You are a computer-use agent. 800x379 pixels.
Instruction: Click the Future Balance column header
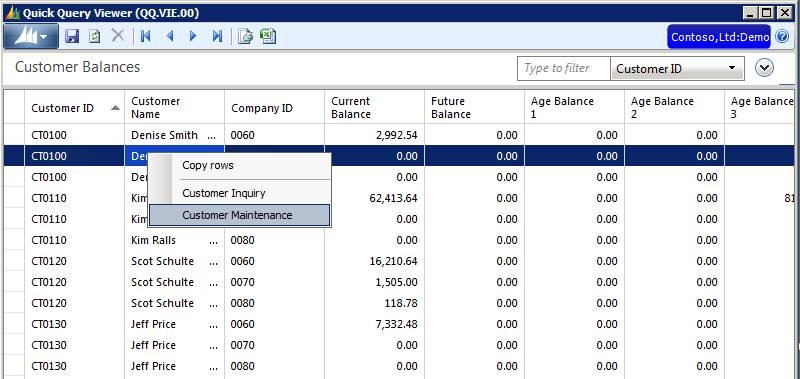(x=474, y=108)
